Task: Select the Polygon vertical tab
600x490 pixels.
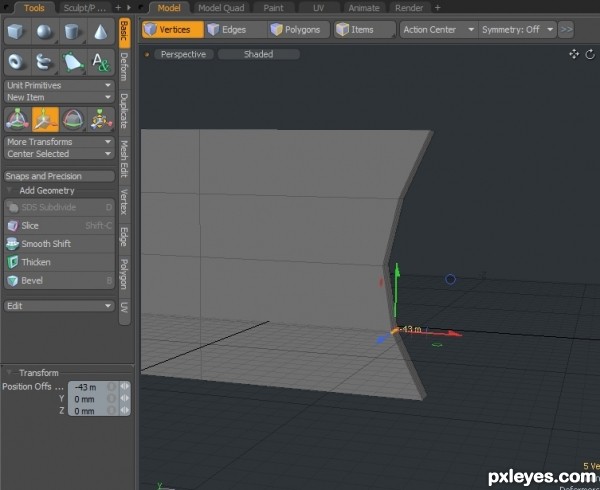Action: point(124,275)
